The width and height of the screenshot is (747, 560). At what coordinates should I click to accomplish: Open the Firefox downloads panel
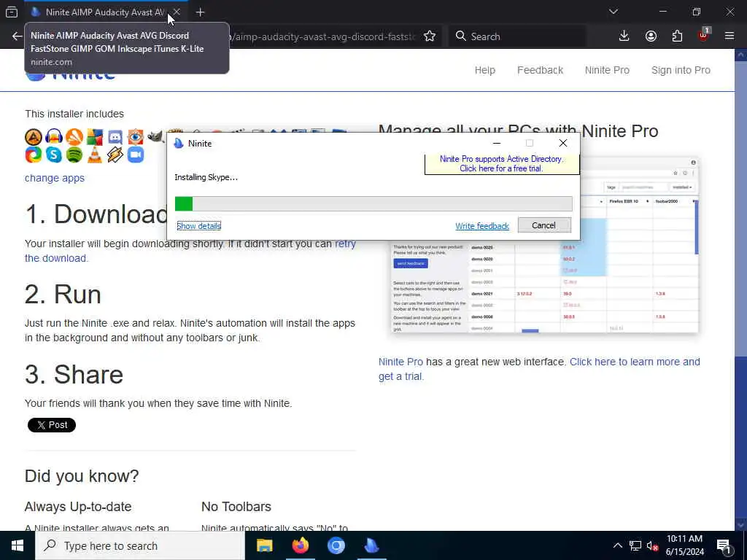click(x=624, y=36)
